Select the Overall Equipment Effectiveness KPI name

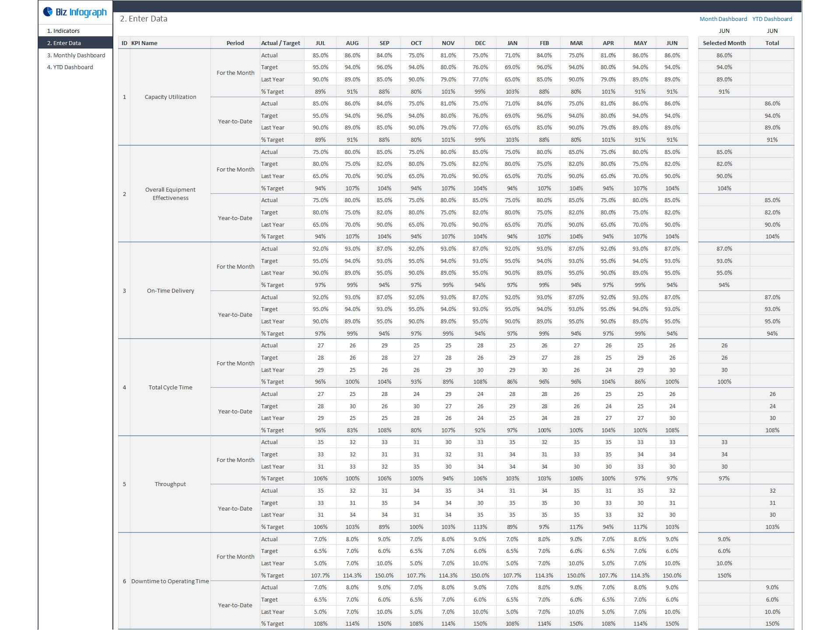click(170, 194)
